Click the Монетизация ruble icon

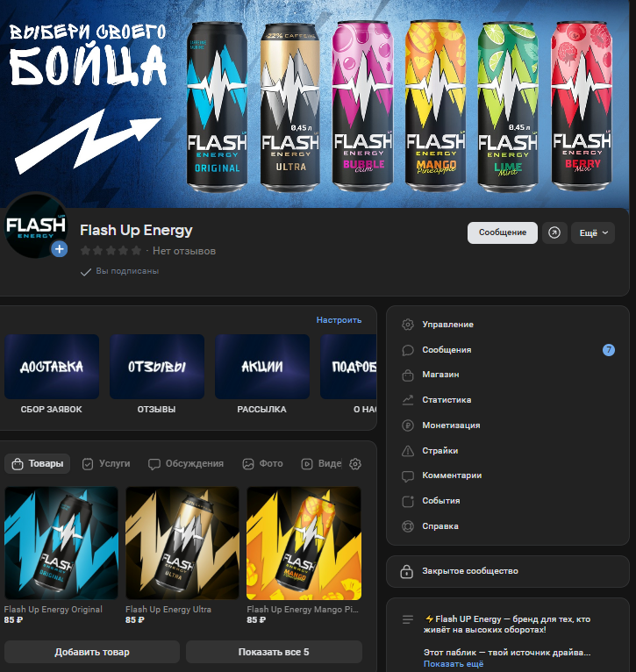point(408,425)
